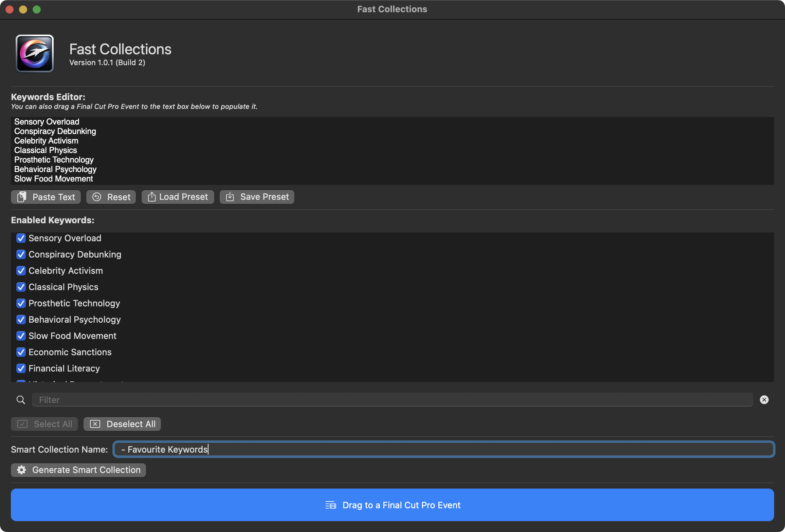Screen dimensions: 785x532
Task: Click the Fast Collections app logo icon
Action: pos(35,54)
